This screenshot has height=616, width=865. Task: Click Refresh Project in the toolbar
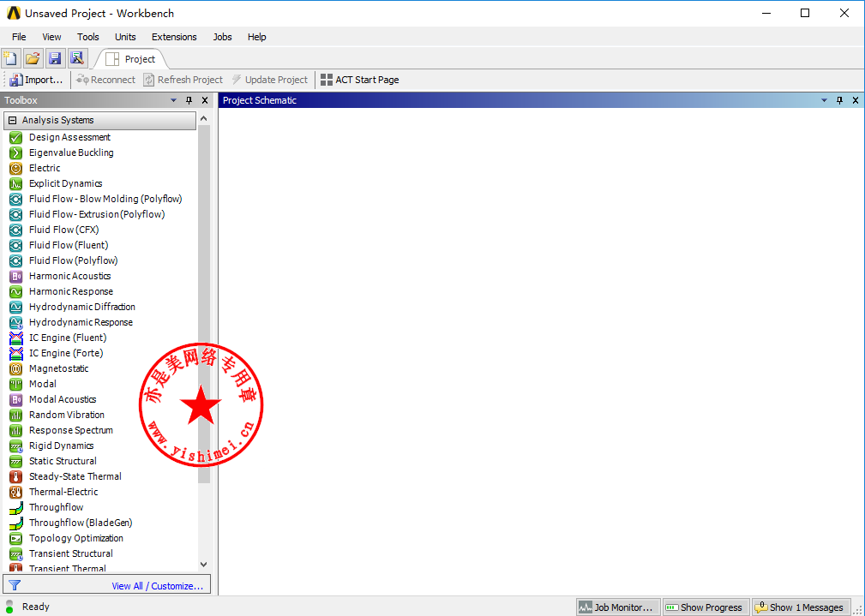tap(183, 80)
